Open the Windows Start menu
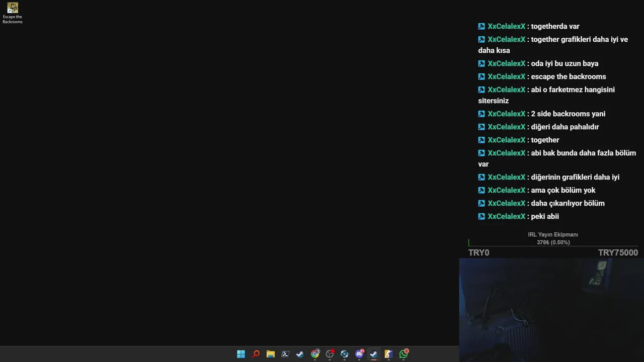Screen dimensions: 644x362 pos(241,354)
